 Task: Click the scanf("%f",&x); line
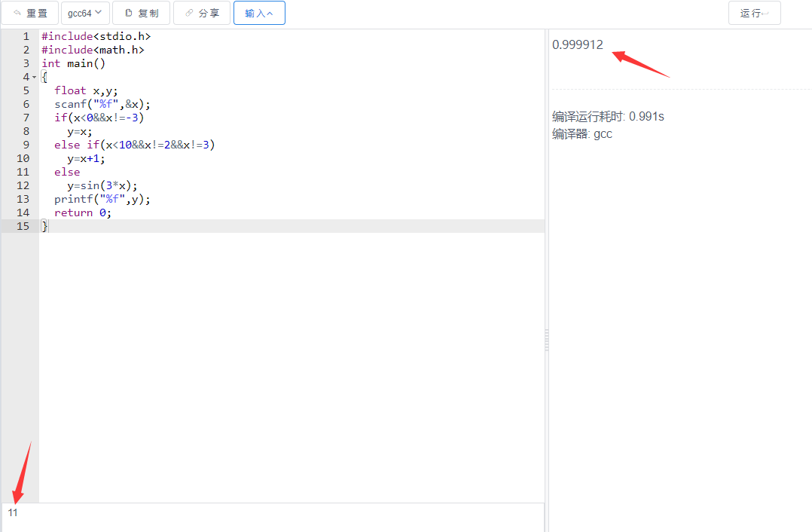click(102, 104)
